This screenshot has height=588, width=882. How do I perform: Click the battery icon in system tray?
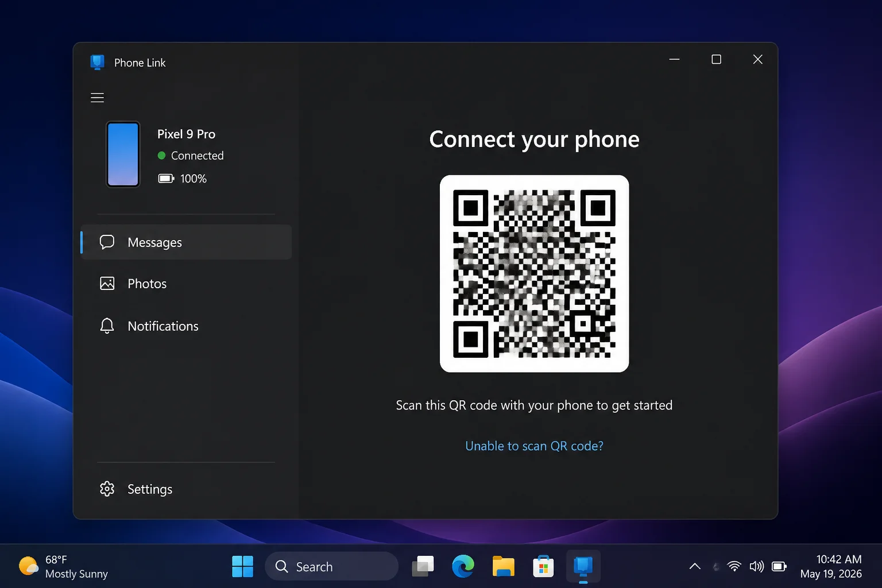(x=779, y=566)
